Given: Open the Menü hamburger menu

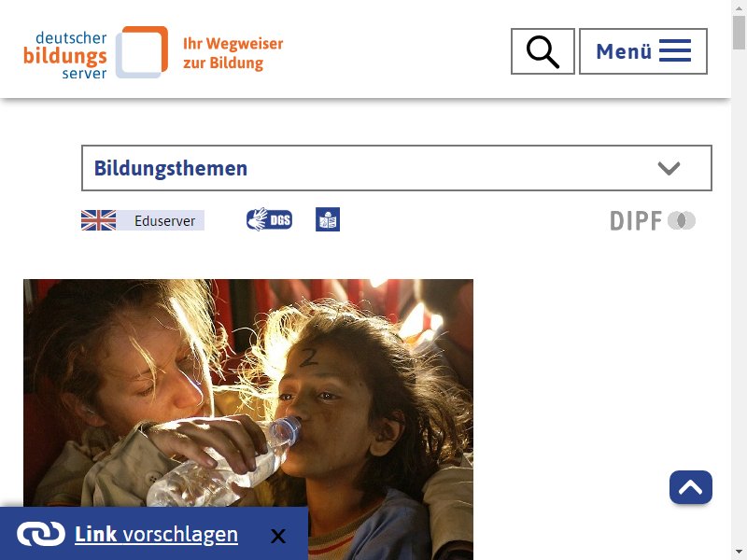Looking at the screenshot, I should 643,51.
